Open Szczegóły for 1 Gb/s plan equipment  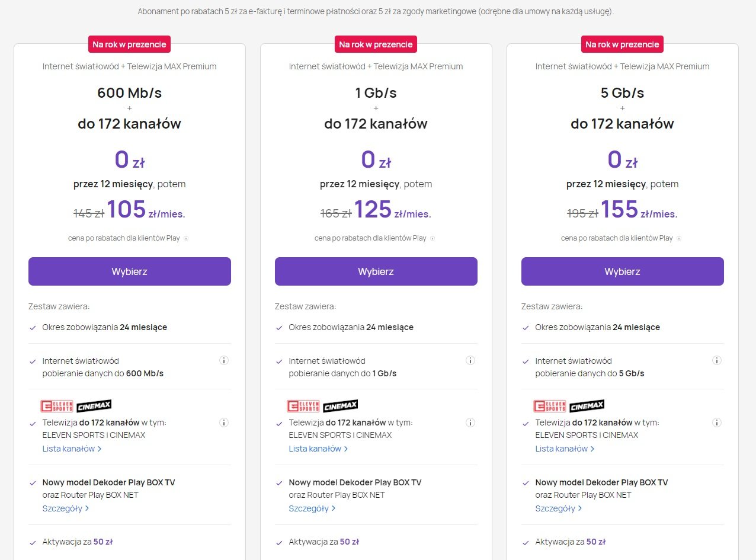312,508
